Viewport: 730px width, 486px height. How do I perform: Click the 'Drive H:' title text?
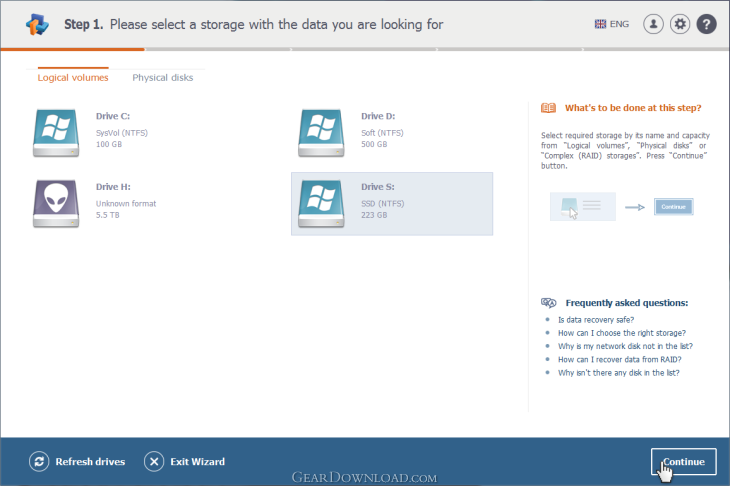coord(113,187)
